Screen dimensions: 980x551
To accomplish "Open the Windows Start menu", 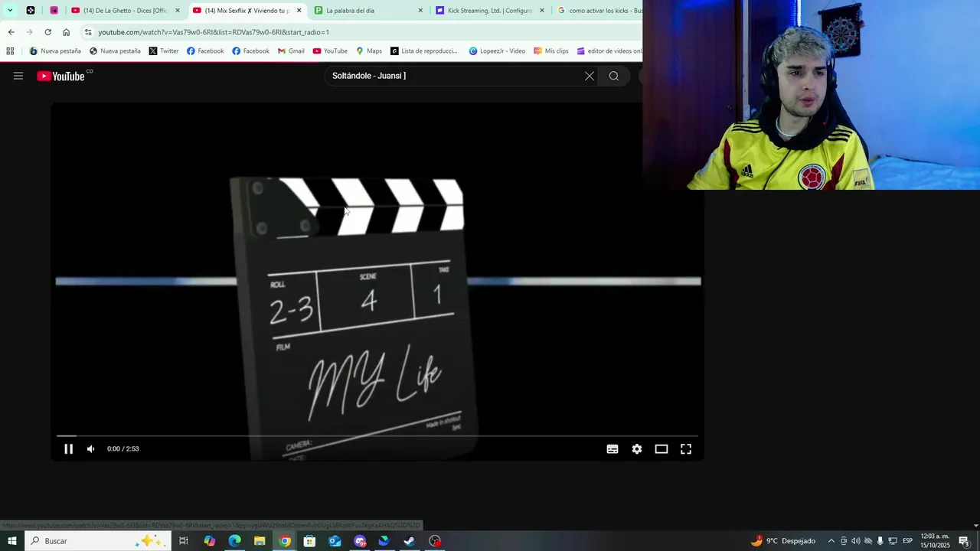I will (11, 541).
